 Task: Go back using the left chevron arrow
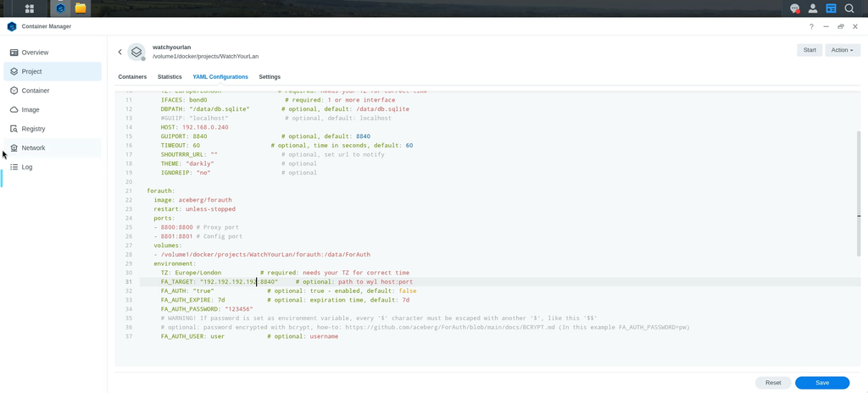pos(120,52)
